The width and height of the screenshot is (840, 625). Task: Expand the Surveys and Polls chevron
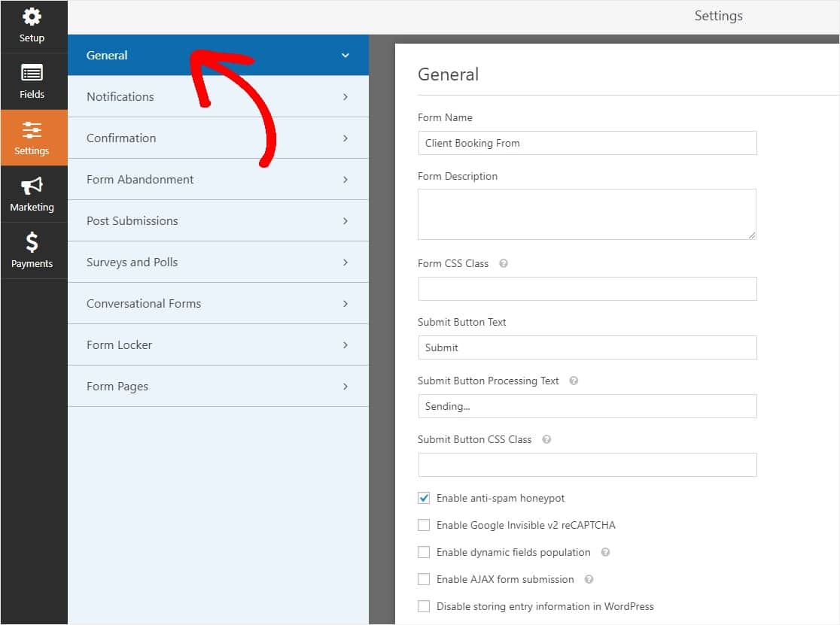point(345,262)
